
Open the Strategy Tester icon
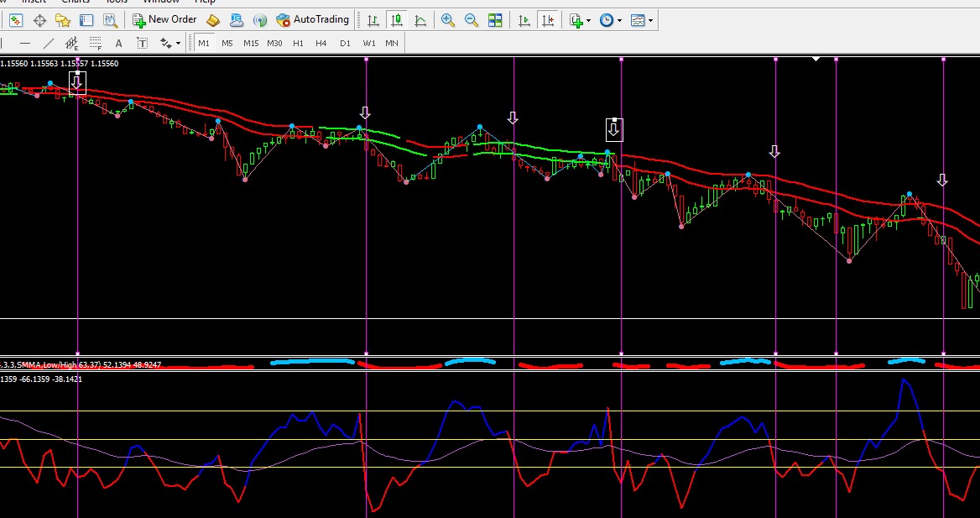click(x=110, y=20)
